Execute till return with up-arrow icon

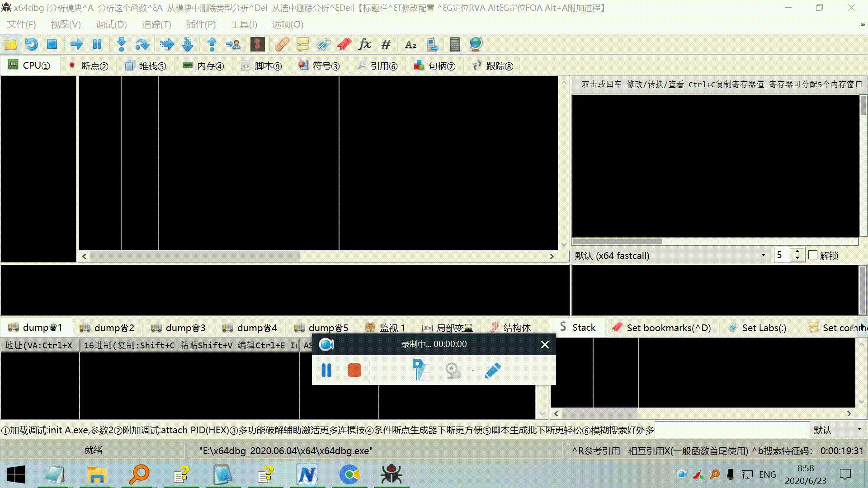(x=212, y=44)
